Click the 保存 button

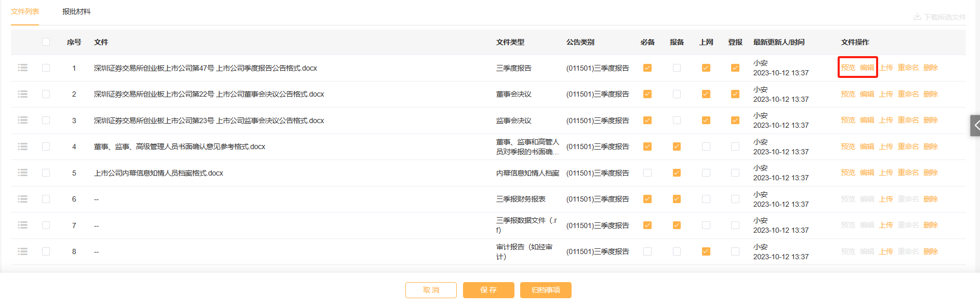pos(488,290)
